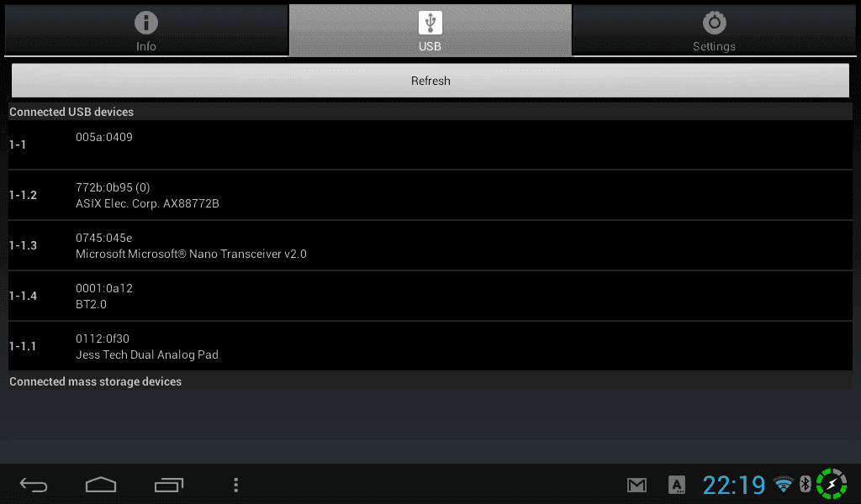Tap the Bluetooth status icon
This screenshot has width=861, height=504.
click(805, 484)
